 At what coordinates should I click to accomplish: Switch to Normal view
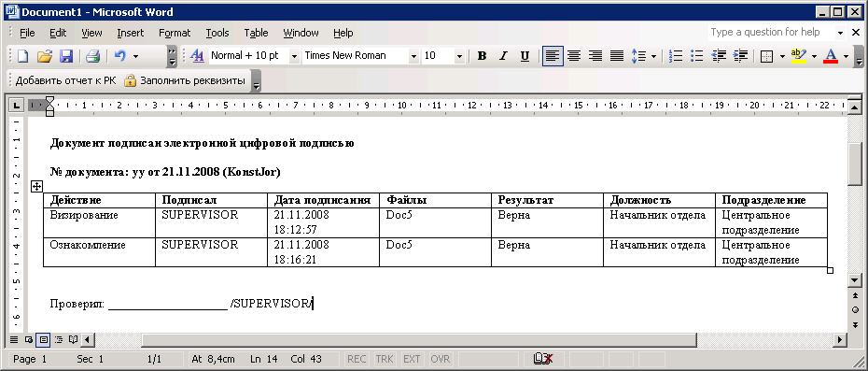pyautogui.click(x=13, y=339)
